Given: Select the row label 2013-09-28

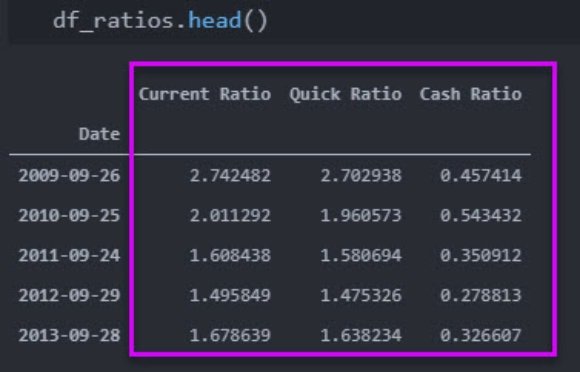Looking at the screenshot, I should pyautogui.click(x=70, y=335).
